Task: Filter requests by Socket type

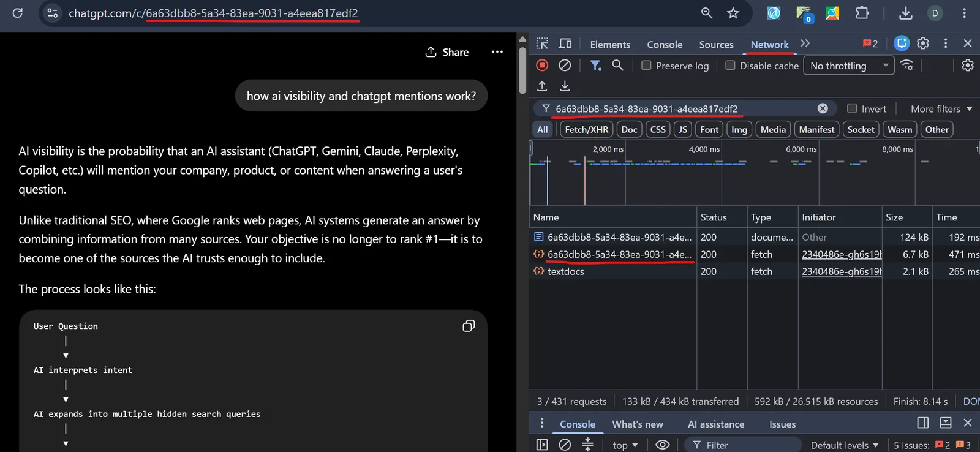Action: pyautogui.click(x=861, y=129)
